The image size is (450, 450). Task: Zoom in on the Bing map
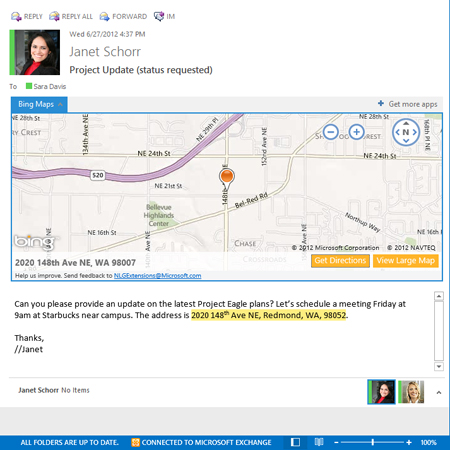point(356,132)
